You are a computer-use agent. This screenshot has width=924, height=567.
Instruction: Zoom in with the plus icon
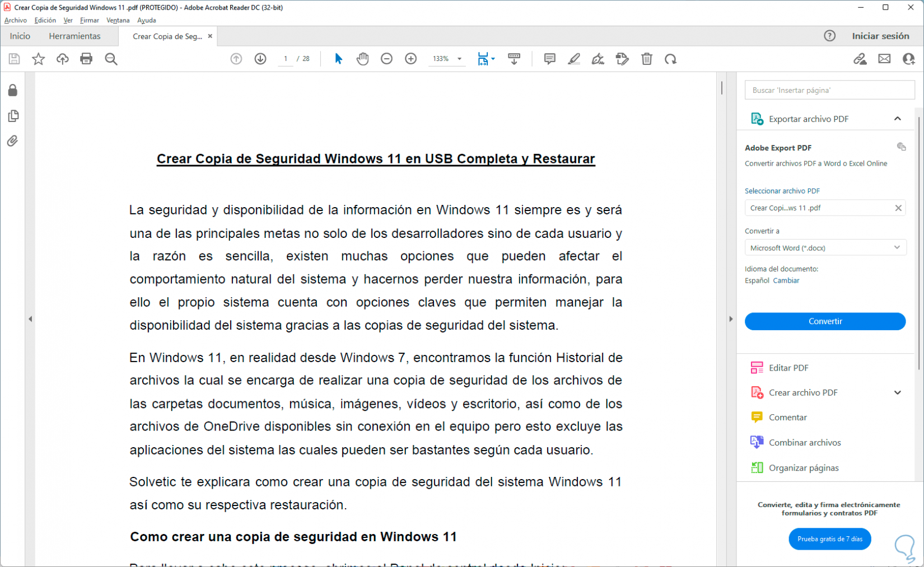tap(411, 59)
